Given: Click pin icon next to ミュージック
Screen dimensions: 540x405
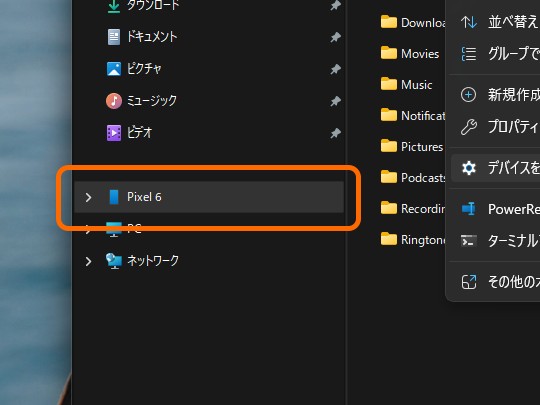Looking at the screenshot, I should coord(335,101).
